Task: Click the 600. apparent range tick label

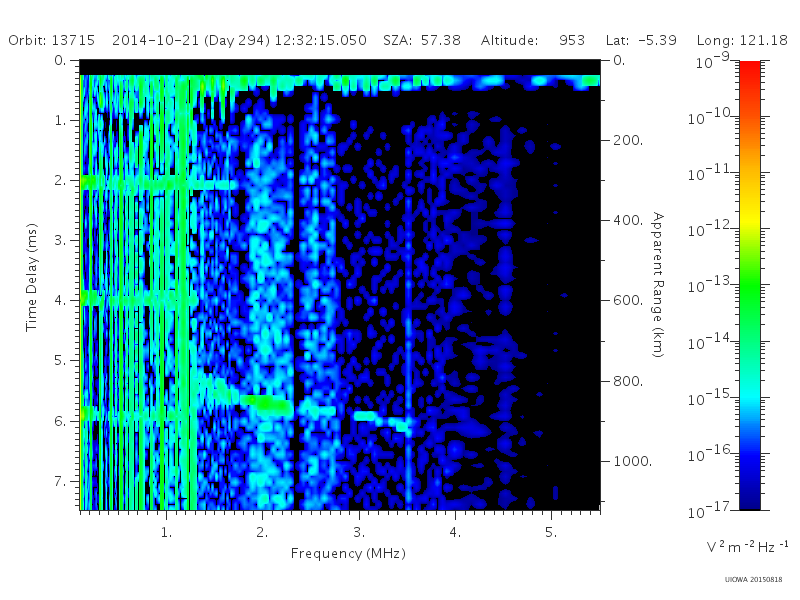Action: pos(628,301)
